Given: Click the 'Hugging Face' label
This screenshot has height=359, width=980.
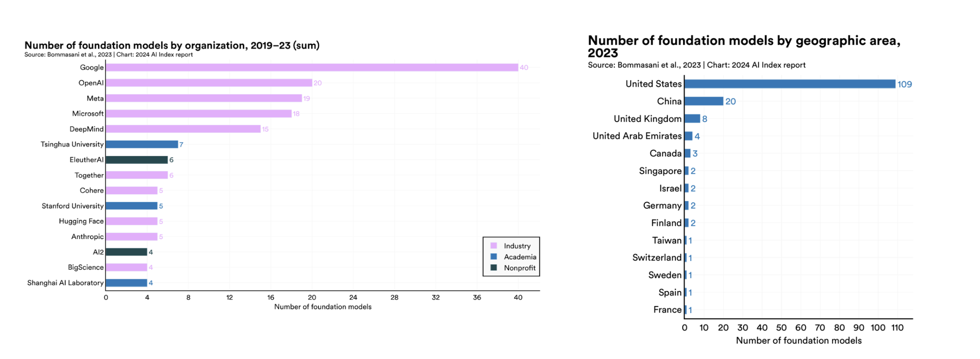Looking at the screenshot, I should [81, 221].
